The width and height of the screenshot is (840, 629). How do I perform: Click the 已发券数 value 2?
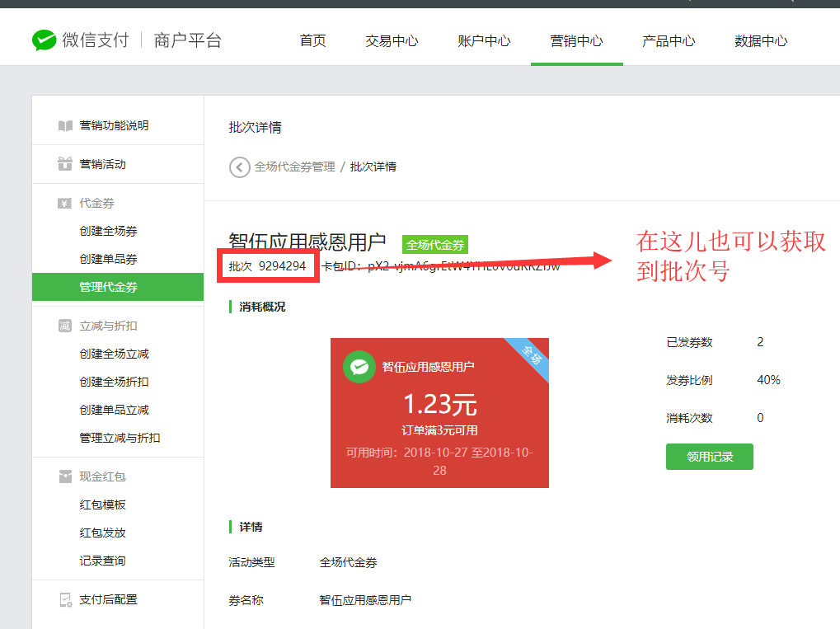pos(760,342)
